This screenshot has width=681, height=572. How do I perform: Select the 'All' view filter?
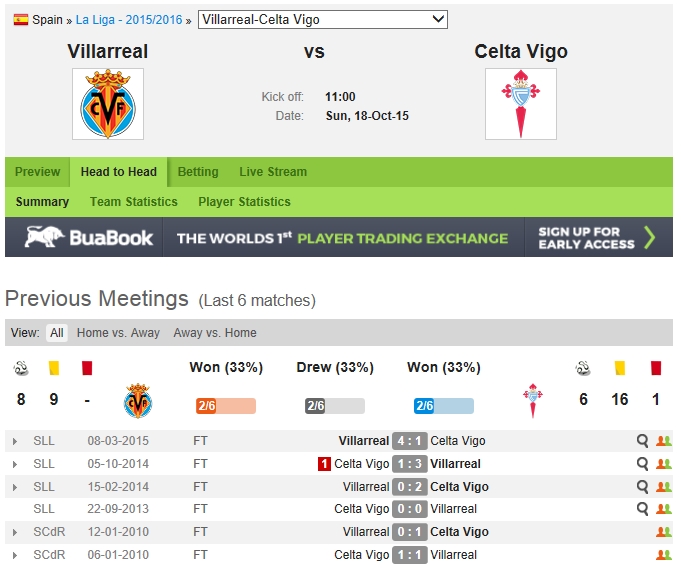pos(57,333)
